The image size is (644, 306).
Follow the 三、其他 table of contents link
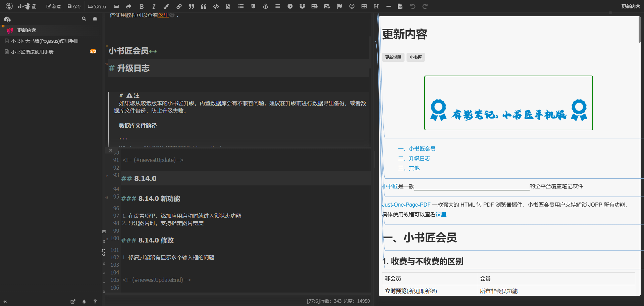pos(409,168)
